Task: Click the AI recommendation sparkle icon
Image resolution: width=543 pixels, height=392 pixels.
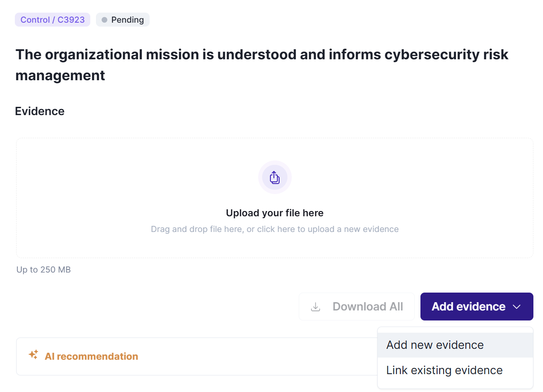Action: 34,355
